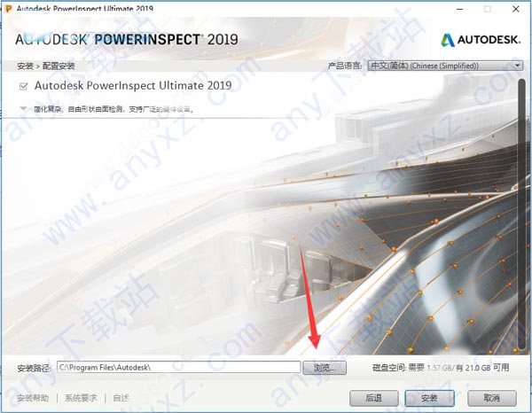Click into the 安装路径 install path field
Viewport: 532px width, 413px height.
[x=179, y=367]
